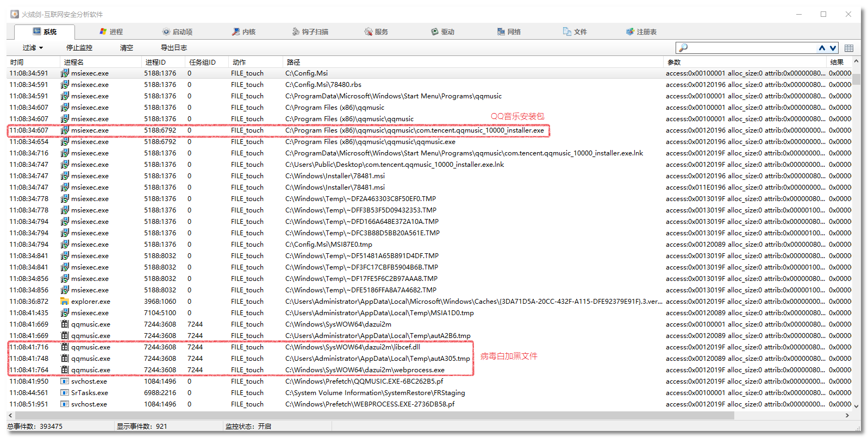This screenshot has width=868, height=438.
Task: Click 导出日志 to export log
Action: point(173,48)
